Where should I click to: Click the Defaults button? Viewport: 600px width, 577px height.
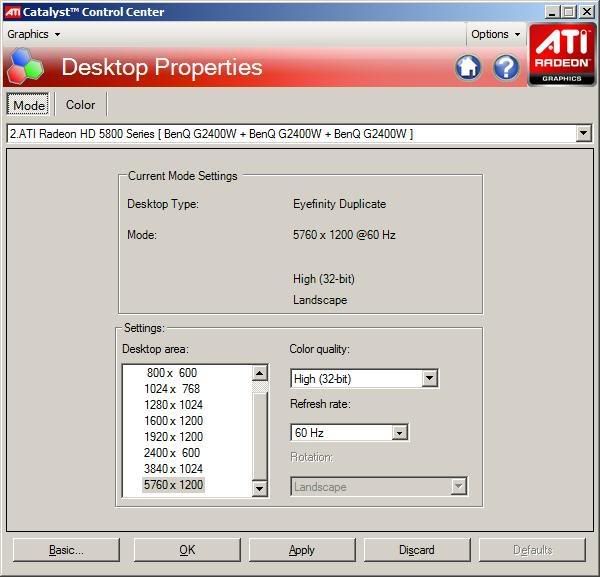532,550
